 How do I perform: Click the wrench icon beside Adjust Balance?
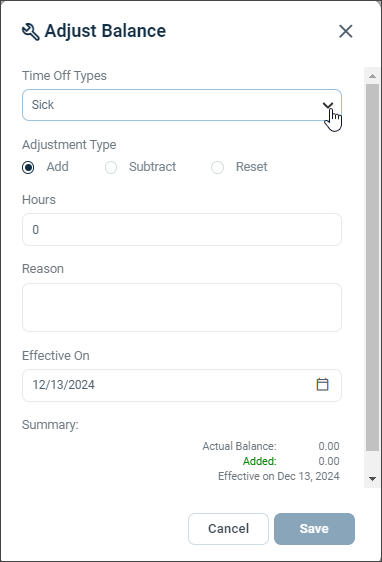tap(30, 32)
